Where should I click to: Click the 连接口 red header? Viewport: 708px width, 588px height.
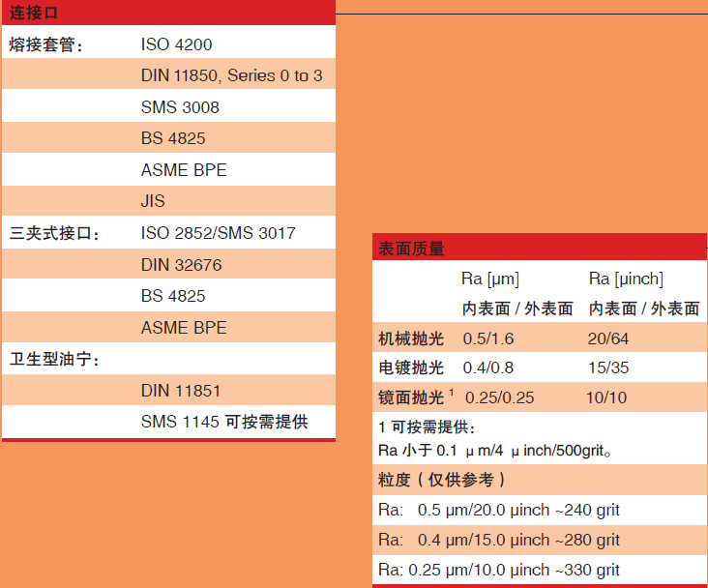pos(38,14)
